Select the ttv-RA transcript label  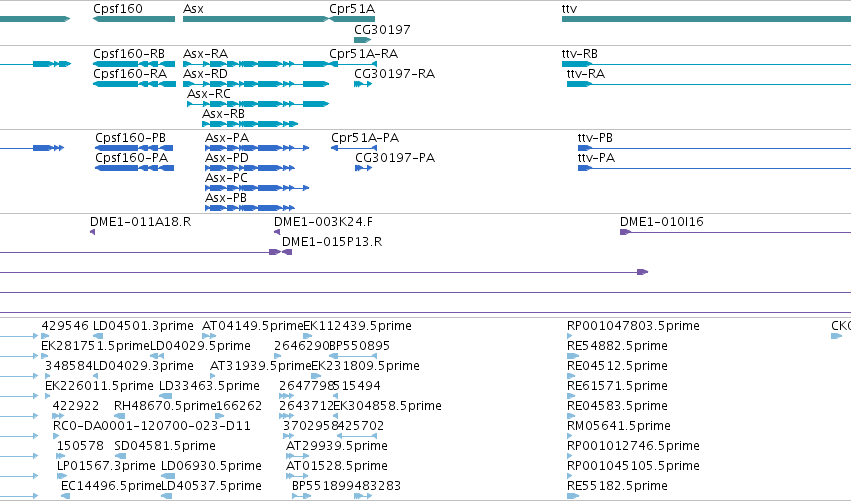tap(586, 73)
